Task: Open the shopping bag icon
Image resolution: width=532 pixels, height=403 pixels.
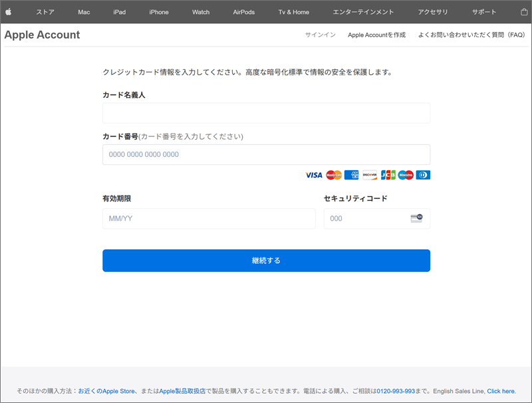Action: pyautogui.click(x=524, y=12)
